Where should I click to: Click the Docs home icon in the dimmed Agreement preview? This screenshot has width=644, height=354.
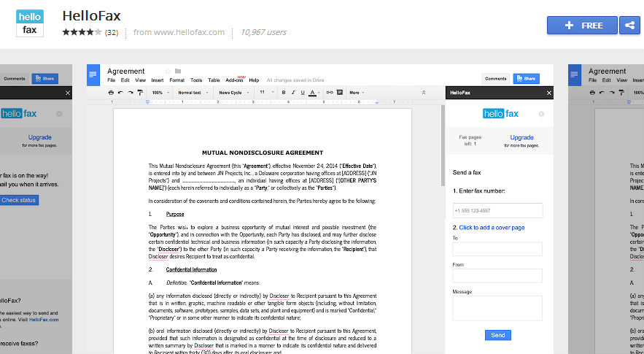575,75
